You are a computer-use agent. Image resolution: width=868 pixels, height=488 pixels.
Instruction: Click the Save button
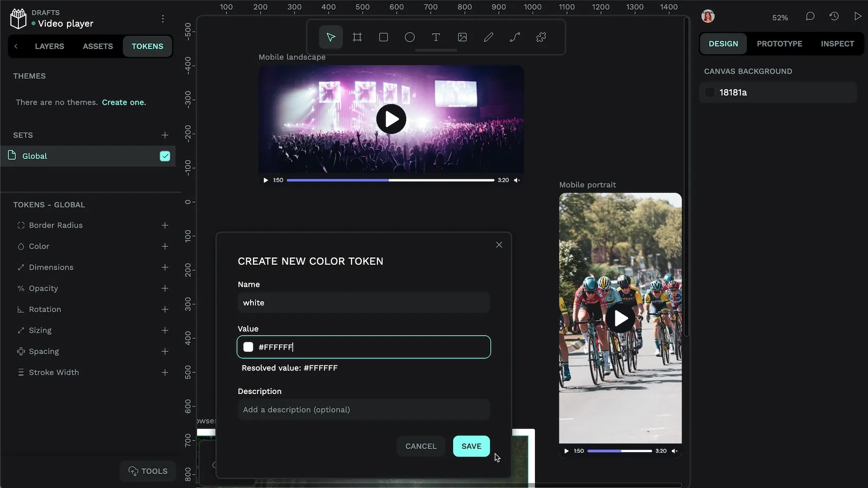tap(471, 446)
